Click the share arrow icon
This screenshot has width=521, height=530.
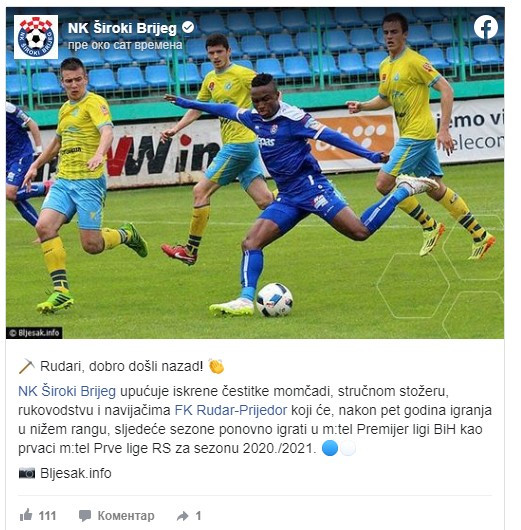[183, 516]
